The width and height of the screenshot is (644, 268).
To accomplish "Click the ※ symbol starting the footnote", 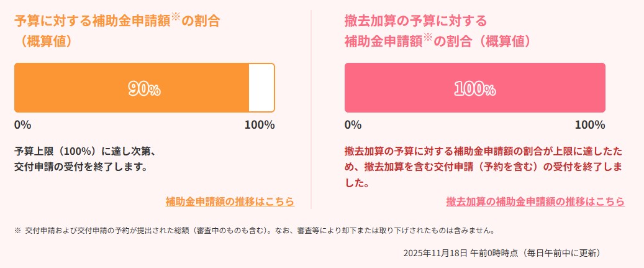I will click(17, 231).
